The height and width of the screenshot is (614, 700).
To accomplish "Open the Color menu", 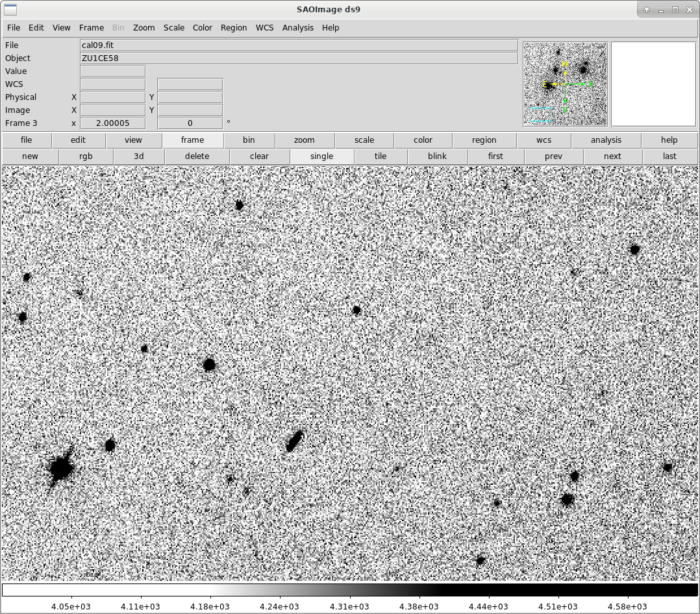I will (x=202, y=28).
